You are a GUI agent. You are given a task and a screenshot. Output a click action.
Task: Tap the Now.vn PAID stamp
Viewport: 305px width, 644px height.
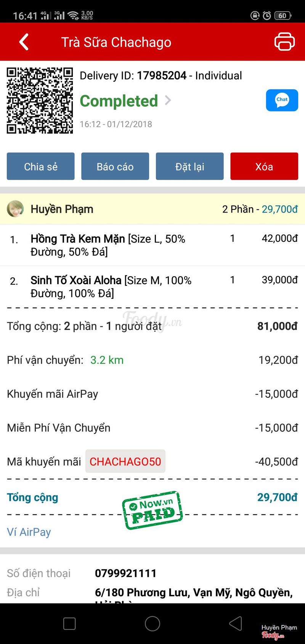pyautogui.click(x=152, y=510)
